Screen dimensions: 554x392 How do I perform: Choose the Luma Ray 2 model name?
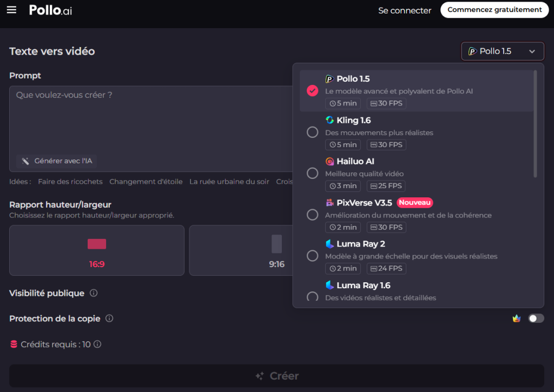pos(361,244)
